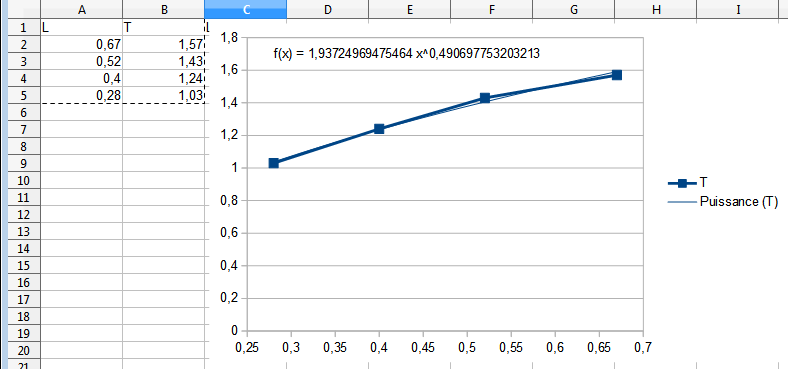Click cell B4 with value 1,24
The image size is (788, 369).
pos(163,78)
